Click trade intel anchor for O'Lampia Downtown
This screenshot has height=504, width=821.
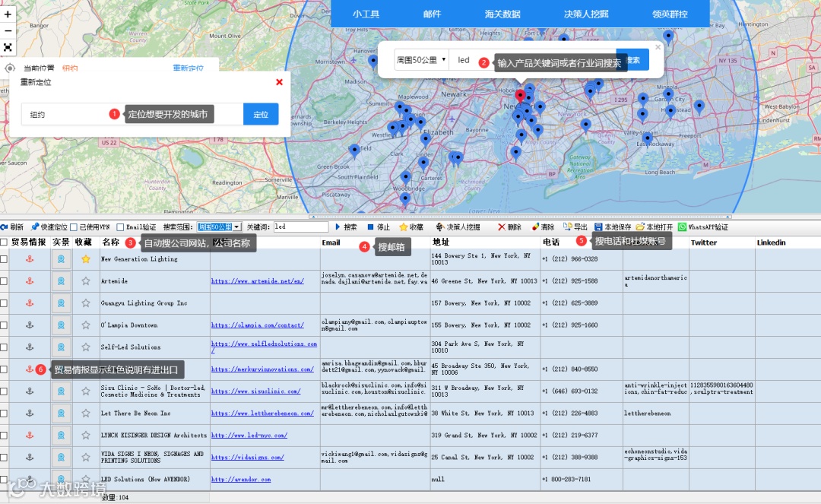tap(30, 325)
